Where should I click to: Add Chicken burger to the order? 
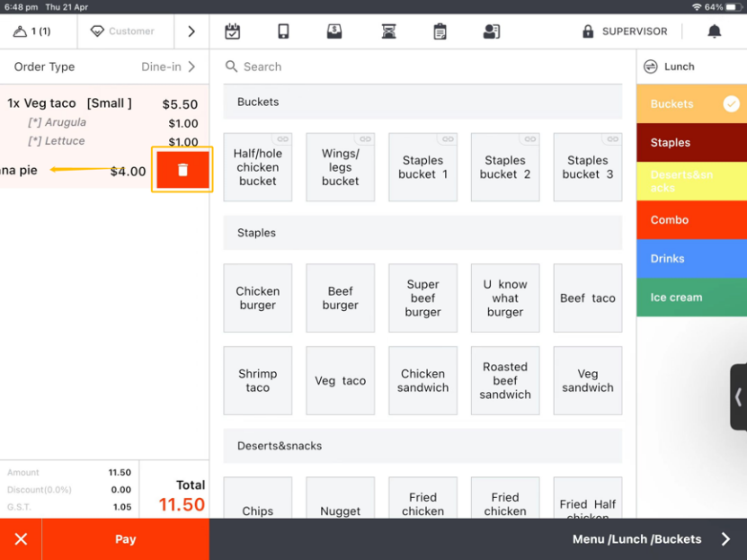coord(258,298)
